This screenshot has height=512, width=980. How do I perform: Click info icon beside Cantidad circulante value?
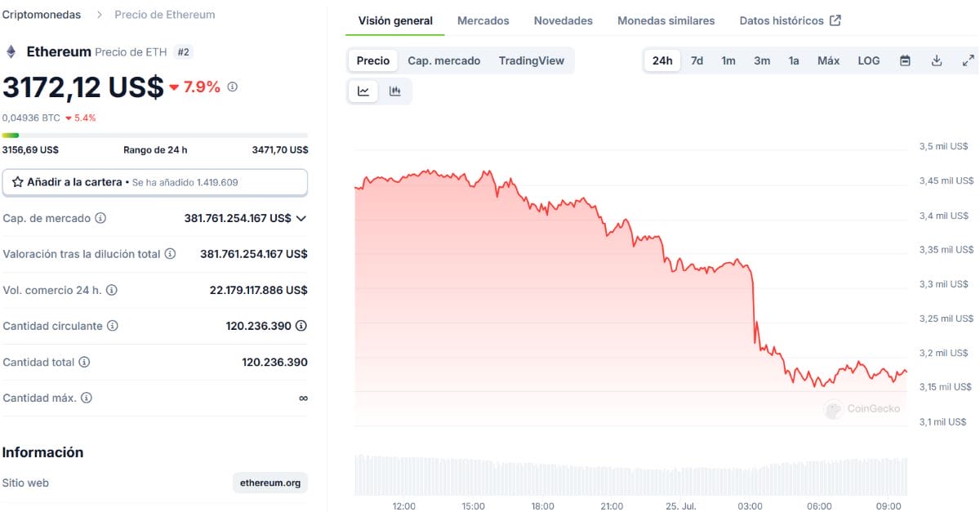301,326
